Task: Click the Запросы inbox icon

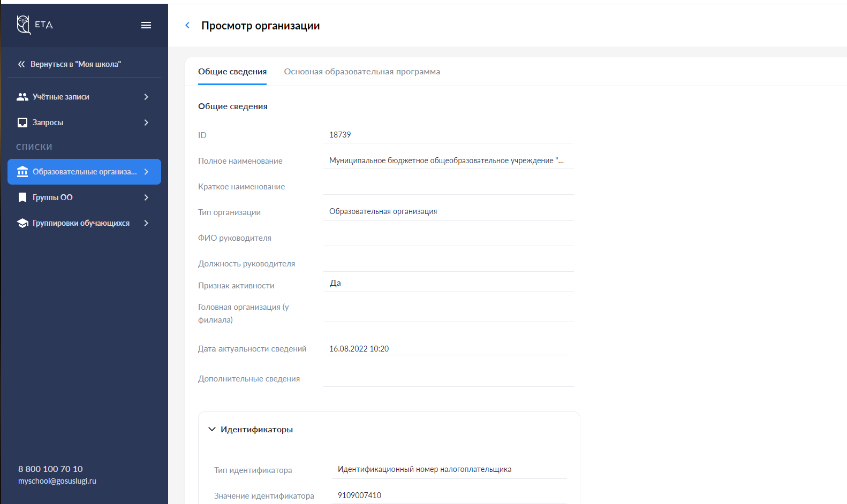Action: pyautogui.click(x=22, y=123)
